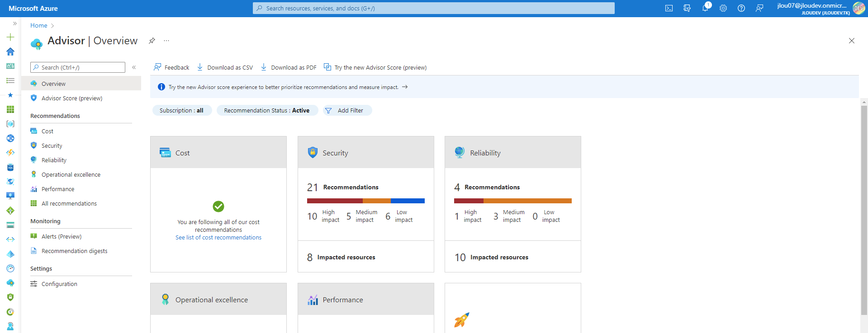Click the Advisor menu Search (Ctrl+/) box
Viewport: 868px width, 333px height.
78,67
